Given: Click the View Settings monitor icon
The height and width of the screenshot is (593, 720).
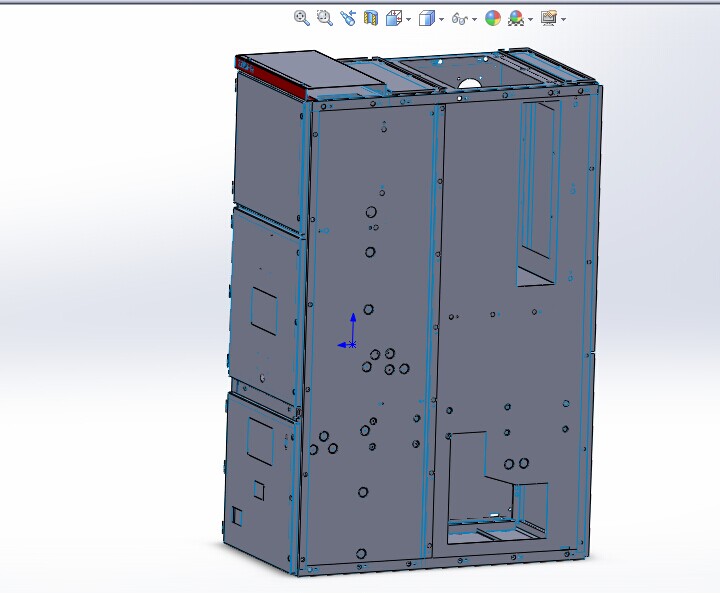Looking at the screenshot, I should (549, 18).
